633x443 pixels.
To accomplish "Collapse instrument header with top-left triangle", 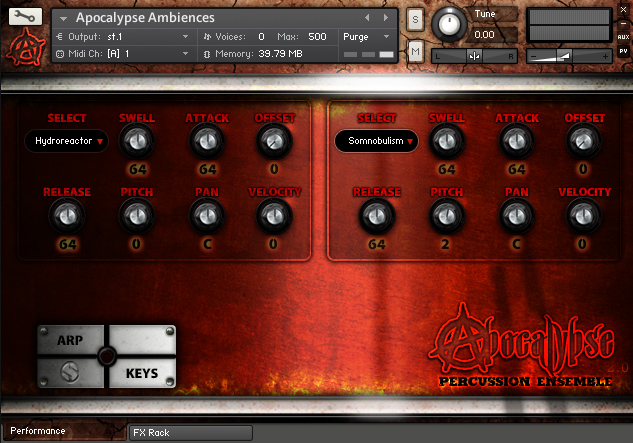I will tap(63, 19).
